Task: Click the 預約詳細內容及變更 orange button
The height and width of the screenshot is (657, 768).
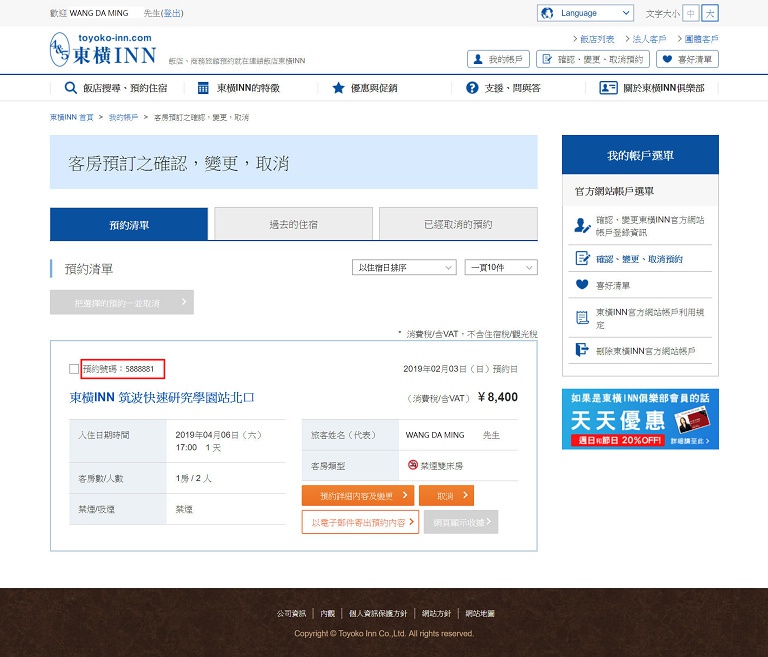Action: click(x=358, y=496)
